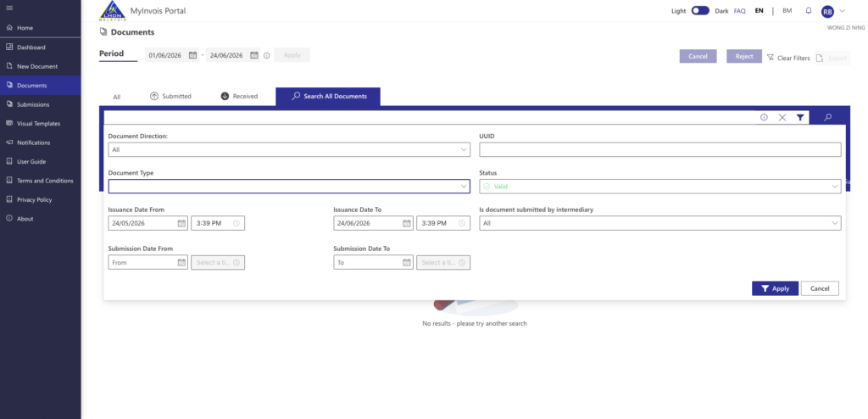Open Issuance Date From calendar icon

tap(181, 223)
